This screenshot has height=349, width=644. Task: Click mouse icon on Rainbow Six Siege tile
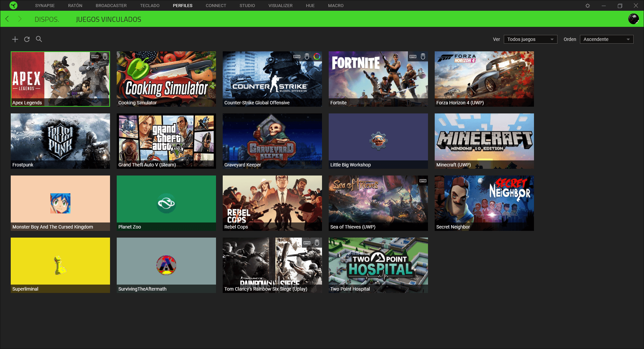click(317, 242)
